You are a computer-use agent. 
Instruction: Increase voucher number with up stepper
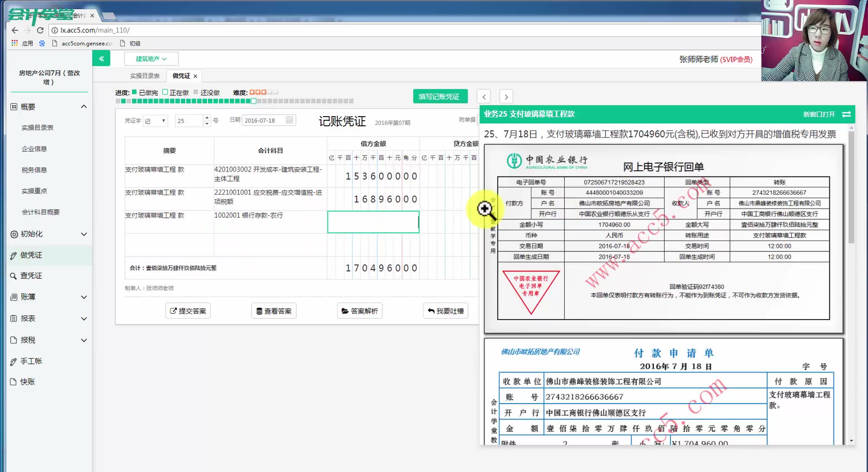[x=207, y=118]
